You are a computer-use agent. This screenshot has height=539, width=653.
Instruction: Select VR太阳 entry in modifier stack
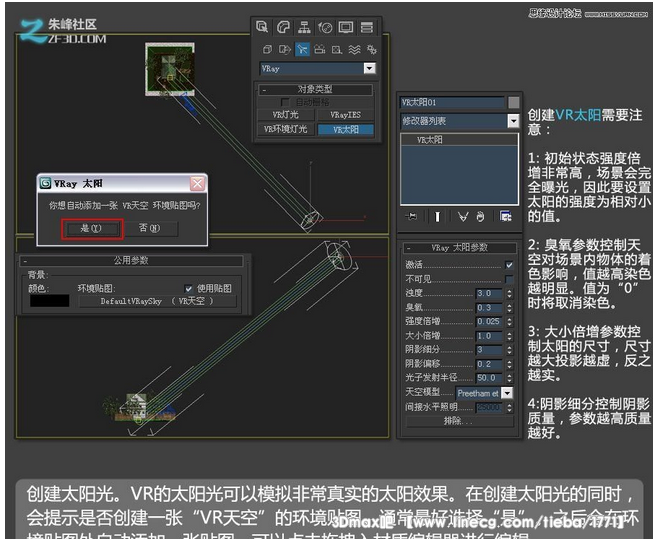[459, 140]
